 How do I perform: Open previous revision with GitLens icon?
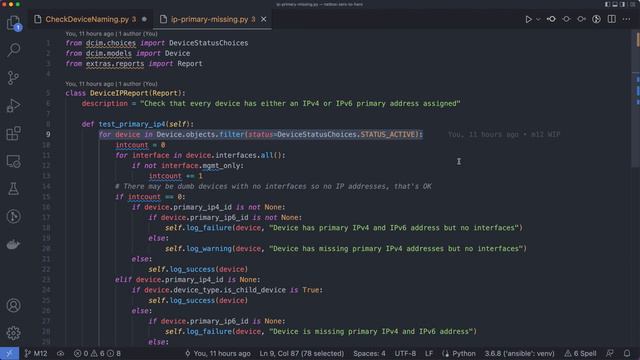point(551,19)
